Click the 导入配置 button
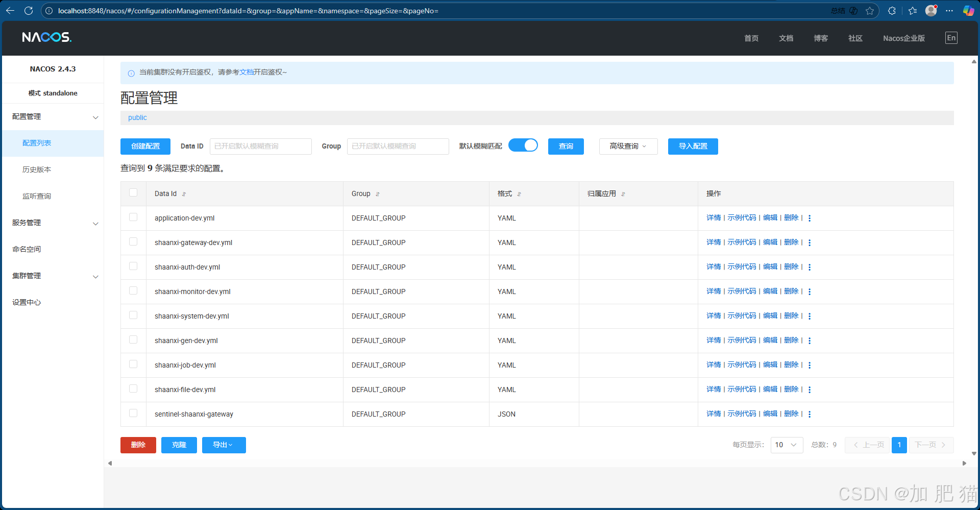Screen dimensions: 980x510 (693, 146)
